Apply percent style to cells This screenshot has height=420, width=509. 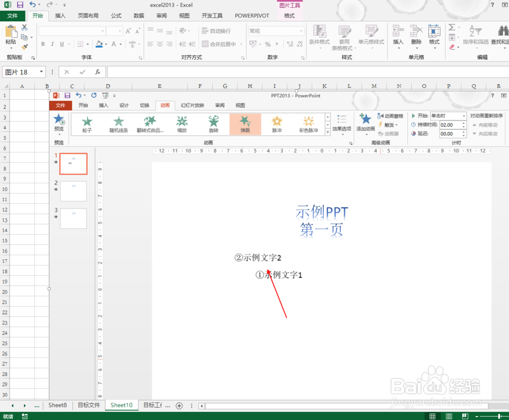click(268, 44)
